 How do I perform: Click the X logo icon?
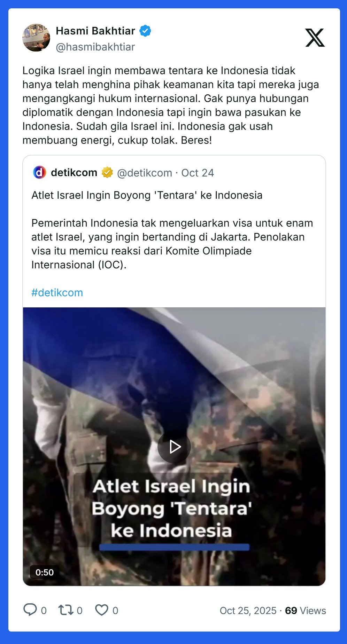click(315, 38)
